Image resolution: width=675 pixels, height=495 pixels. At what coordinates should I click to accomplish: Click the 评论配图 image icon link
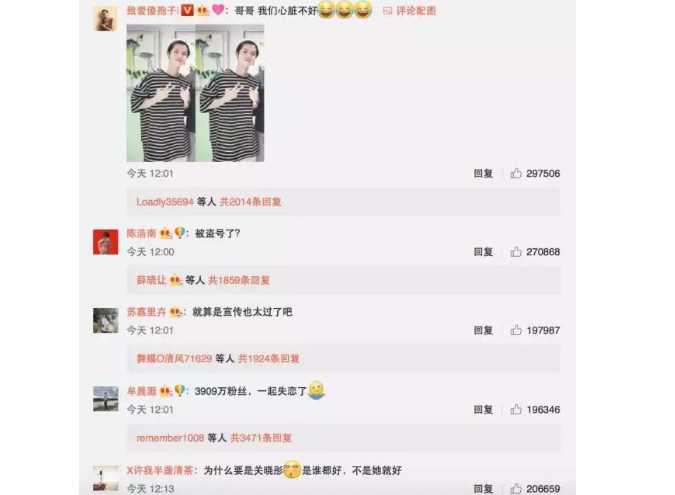click(x=409, y=11)
